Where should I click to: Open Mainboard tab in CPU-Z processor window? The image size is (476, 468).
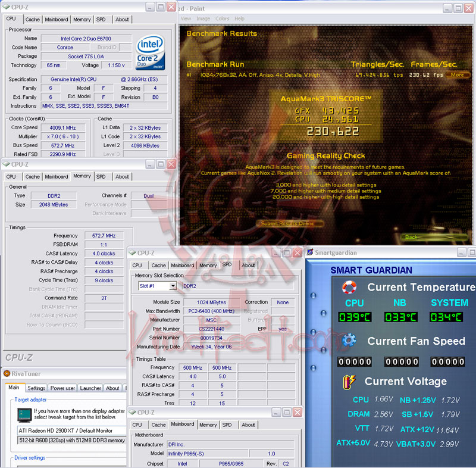[x=57, y=20]
